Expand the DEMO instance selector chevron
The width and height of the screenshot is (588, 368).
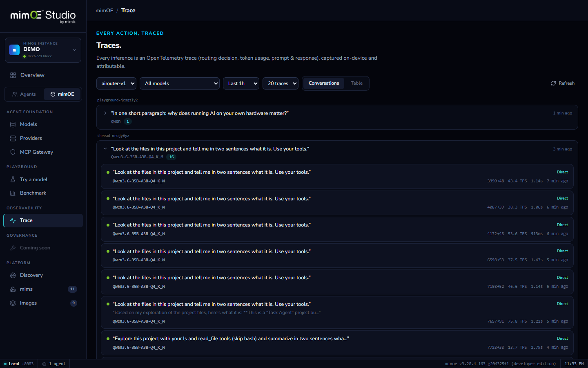pyautogui.click(x=74, y=50)
